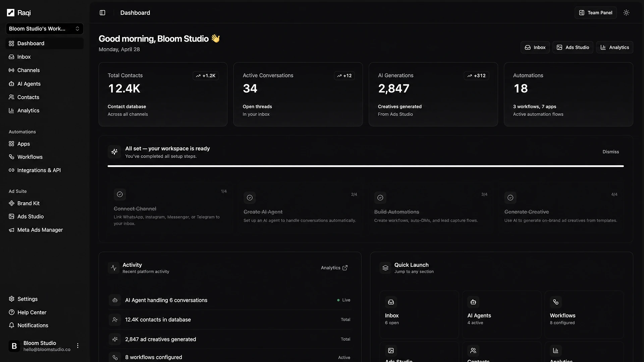Open the Automations stat card
Viewport: 644px width, 362px height.
[x=568, y=94]
